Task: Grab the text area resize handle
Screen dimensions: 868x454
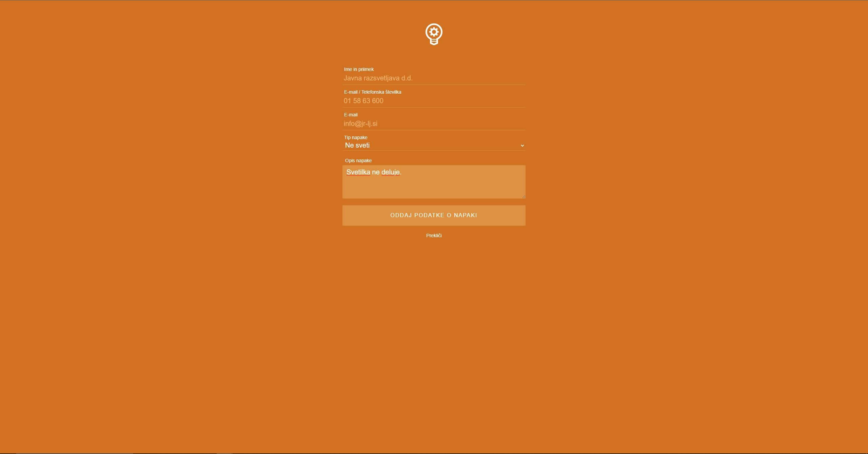Action: coord(524,196)
